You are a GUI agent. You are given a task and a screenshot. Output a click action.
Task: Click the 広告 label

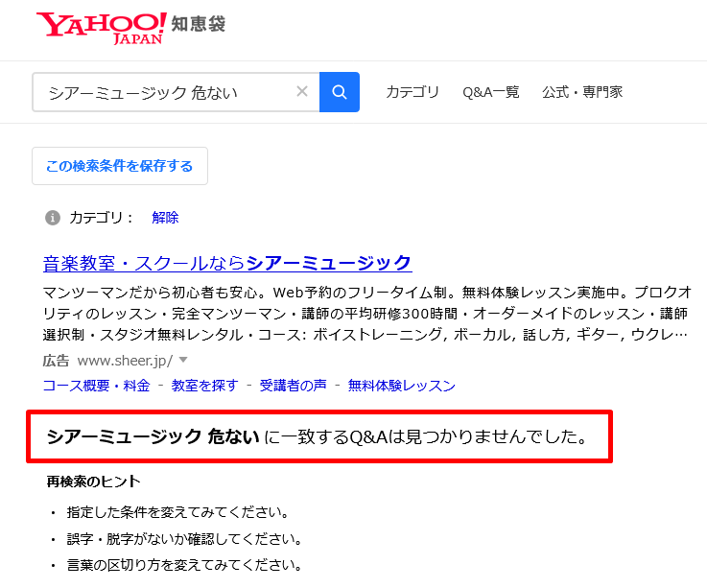[x=56, y=361]
